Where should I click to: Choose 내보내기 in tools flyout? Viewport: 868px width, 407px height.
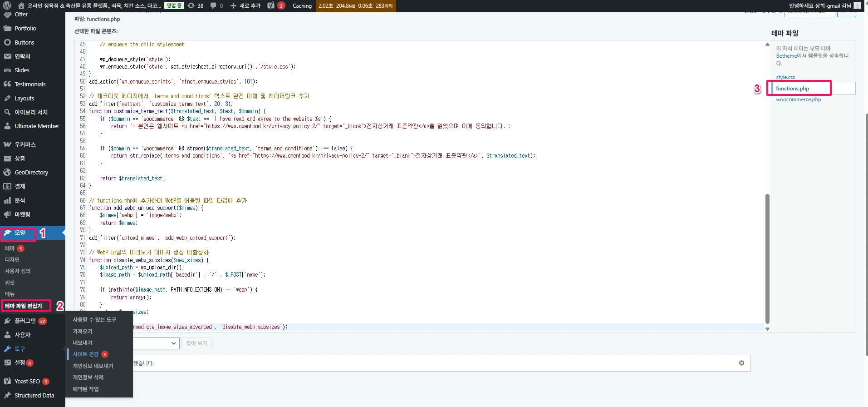point(83,342)
